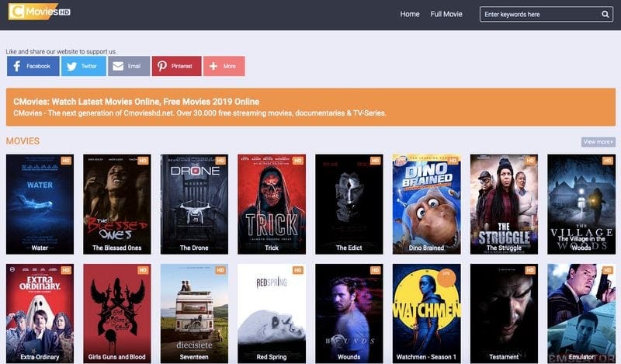621x364 pixels.
Task: Focus the keyword search field
Action: tap(539, 14)
